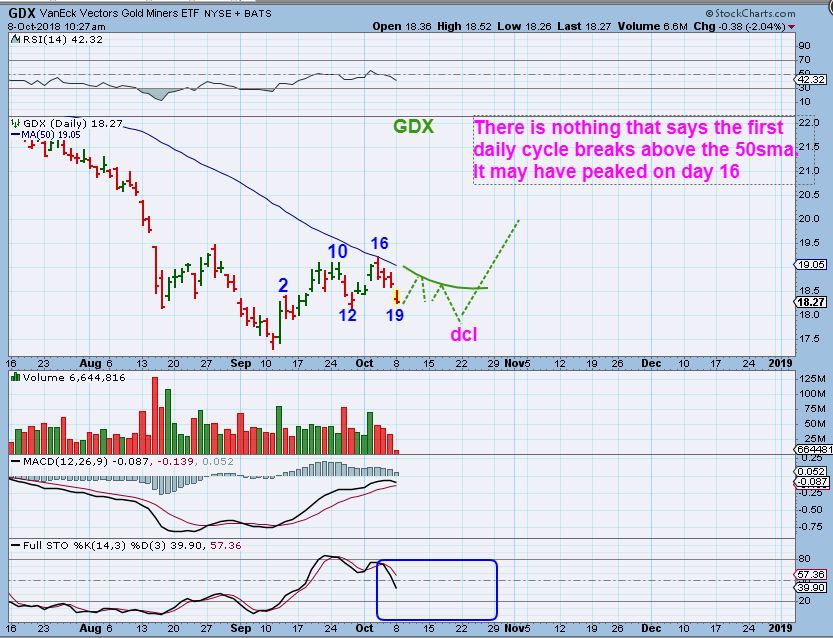Click the volume bars icon beside Volume 6,644,816
Screen dimensions: 833x638
15,377
